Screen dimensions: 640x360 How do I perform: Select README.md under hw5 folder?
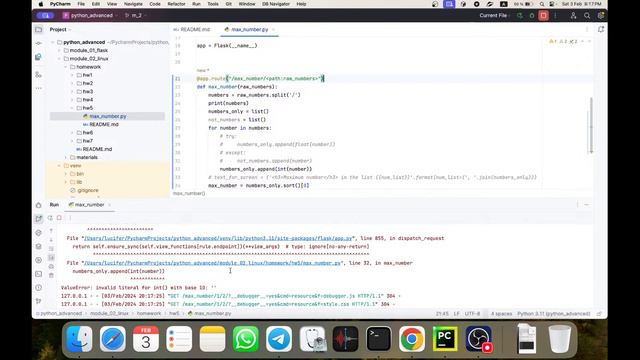[104, 124]
